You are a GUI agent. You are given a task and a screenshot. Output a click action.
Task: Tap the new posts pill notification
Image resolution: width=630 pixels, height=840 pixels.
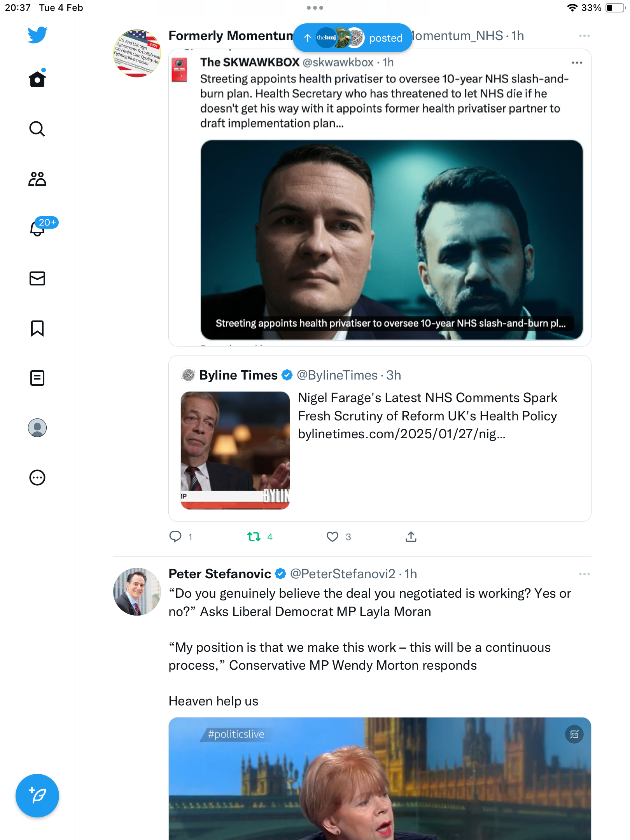(352, 38)
